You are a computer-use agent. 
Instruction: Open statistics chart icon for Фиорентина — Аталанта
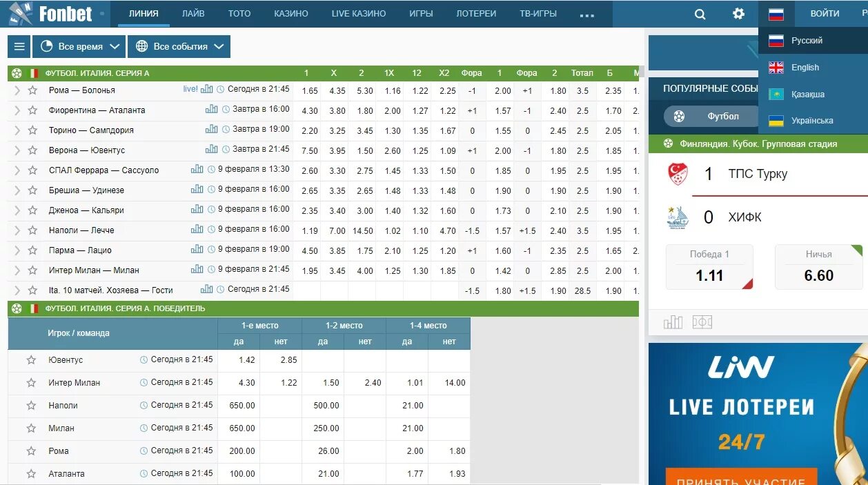[x=211, y=109]
